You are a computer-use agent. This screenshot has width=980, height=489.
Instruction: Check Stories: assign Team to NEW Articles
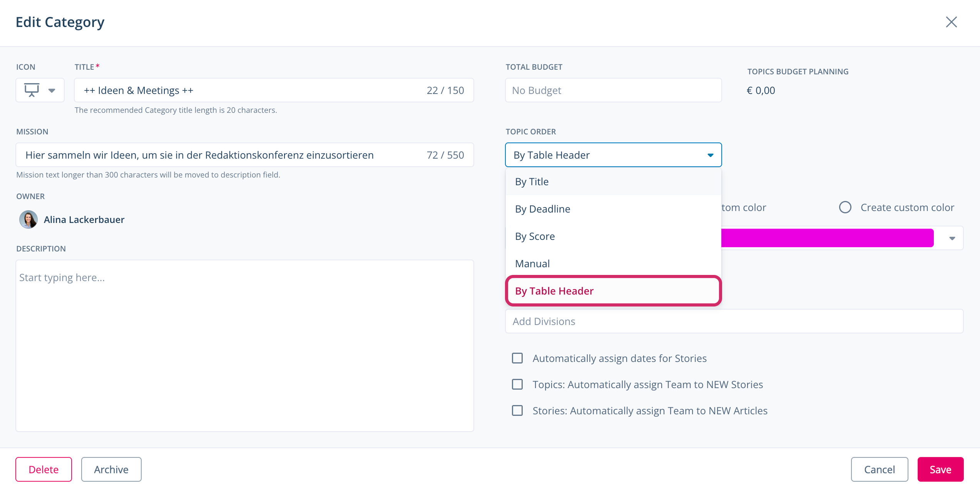tap(517, 410)
